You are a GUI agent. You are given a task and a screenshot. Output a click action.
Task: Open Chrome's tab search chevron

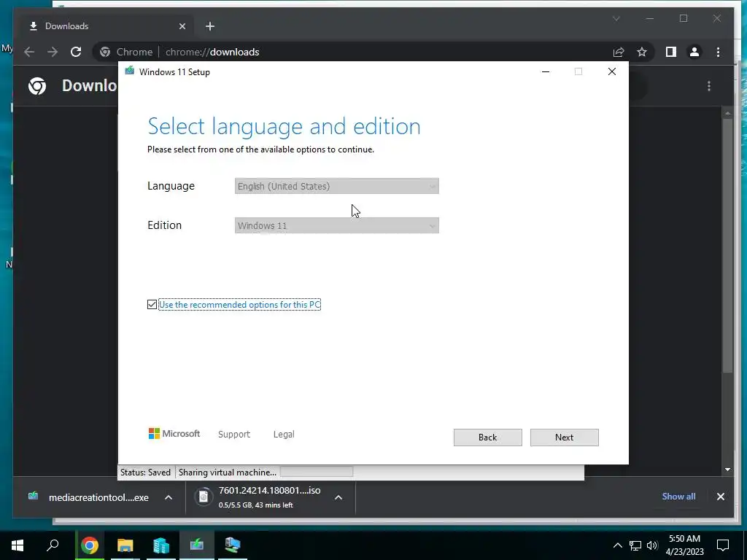[616, 18]
